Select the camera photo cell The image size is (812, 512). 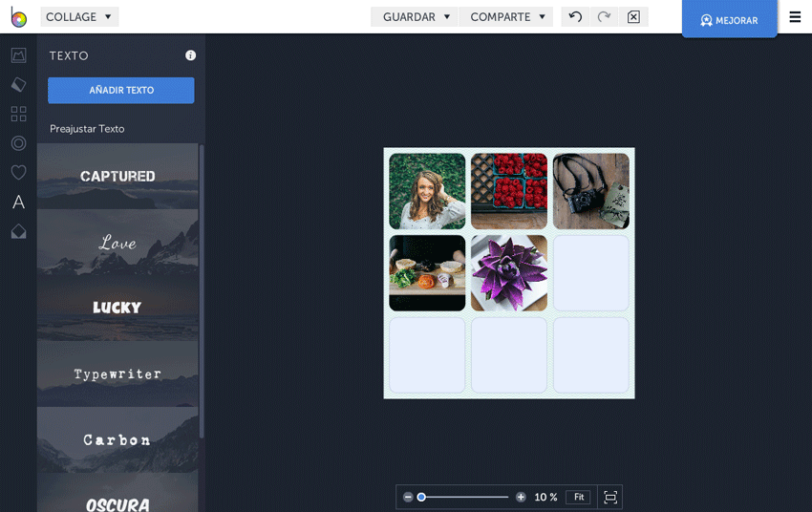click(x=591, y=191)
